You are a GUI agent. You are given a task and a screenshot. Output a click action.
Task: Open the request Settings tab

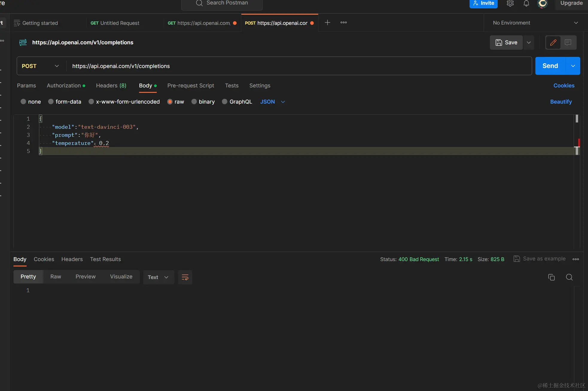260,86
